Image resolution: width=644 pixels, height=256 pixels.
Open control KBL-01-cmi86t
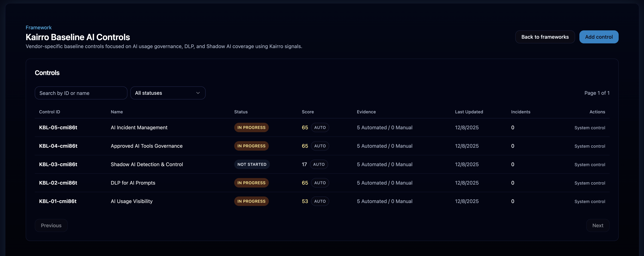click(58, 201)
